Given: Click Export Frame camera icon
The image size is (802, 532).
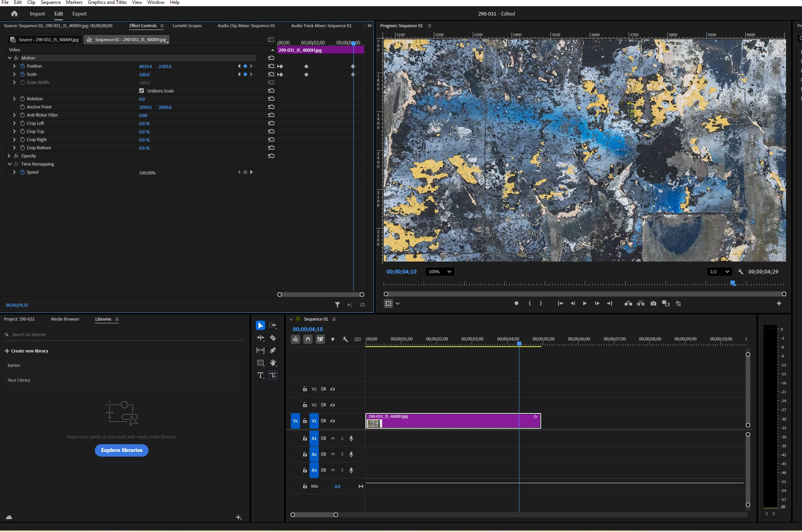Looking at the screenshot, I should pyautogui.click(x=653, y=304).
